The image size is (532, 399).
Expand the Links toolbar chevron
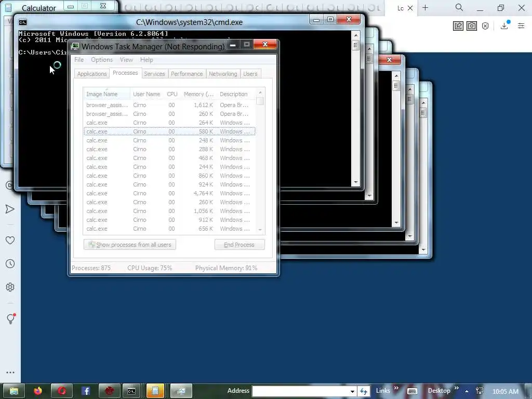396,388
